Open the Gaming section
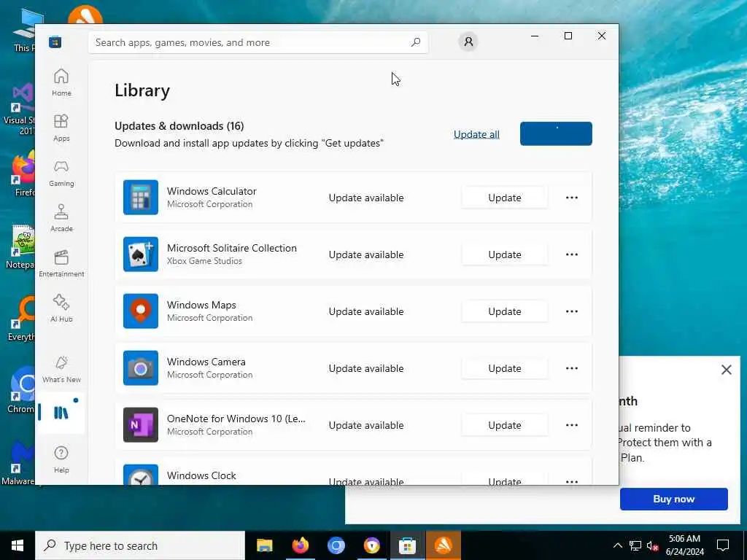Viewport: 747px width, 560px height. coord(61,173)
